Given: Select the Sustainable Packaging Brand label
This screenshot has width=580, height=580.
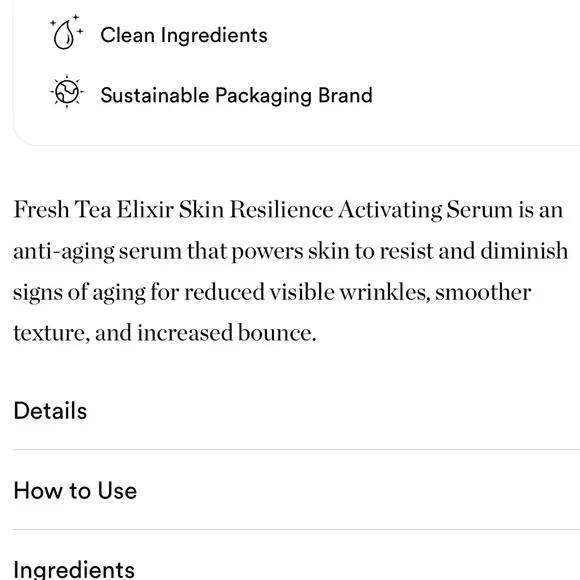Looking at the screenshot, I should tap(236, 96).
